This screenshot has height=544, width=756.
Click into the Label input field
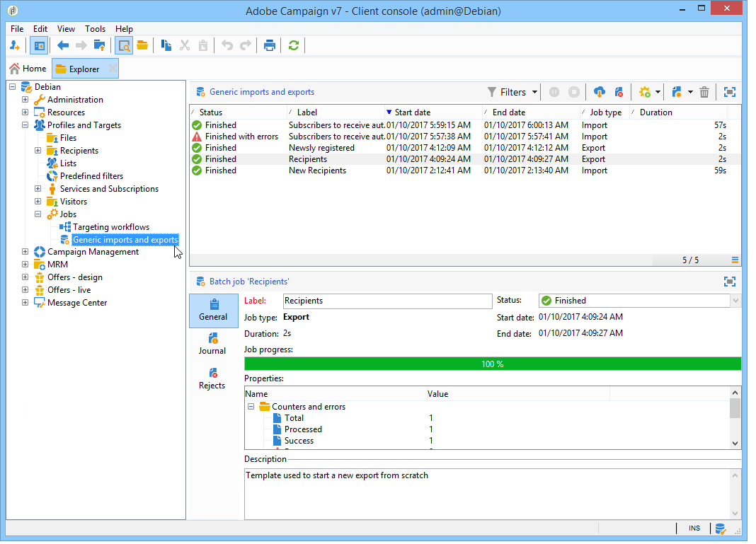tap(387, 301)
